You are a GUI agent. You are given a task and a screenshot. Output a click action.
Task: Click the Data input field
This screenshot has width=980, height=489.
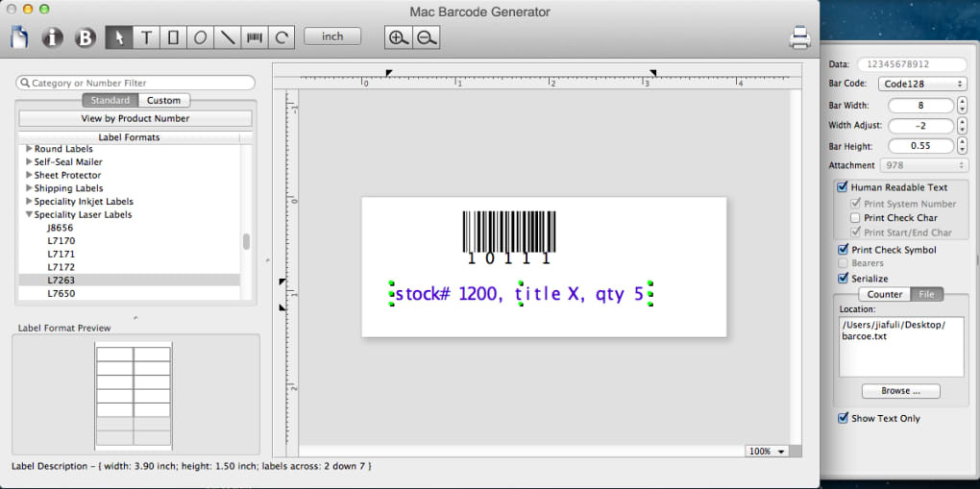(x=912, y=63)
